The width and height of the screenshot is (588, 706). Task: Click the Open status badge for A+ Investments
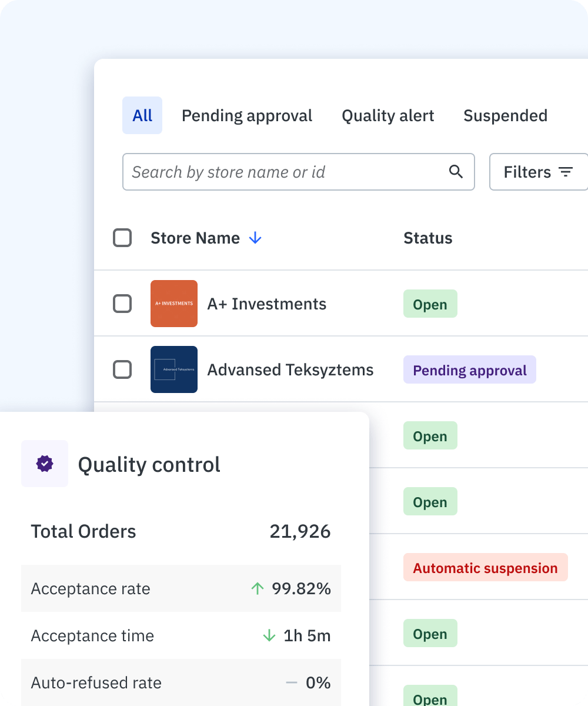click(x=430, y=304)
